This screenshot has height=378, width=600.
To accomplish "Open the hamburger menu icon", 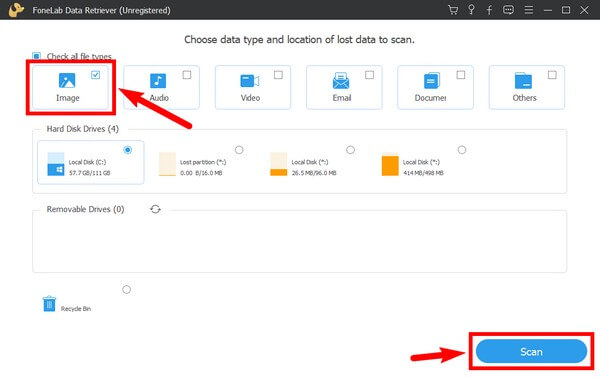I will 528,10.
